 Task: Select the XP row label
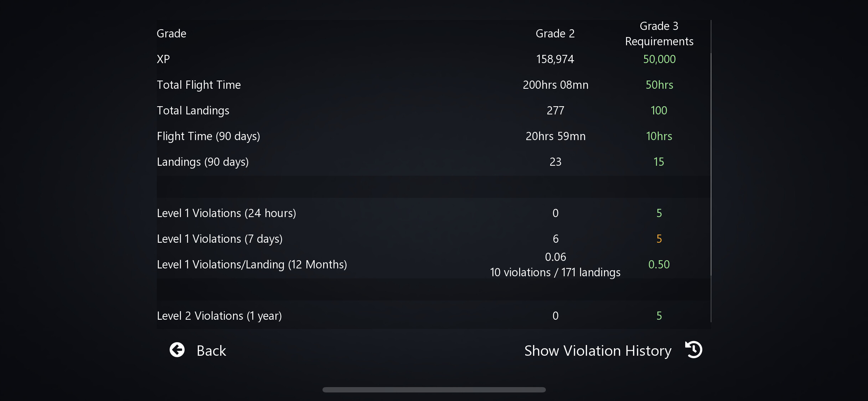(x=163, y=59)
